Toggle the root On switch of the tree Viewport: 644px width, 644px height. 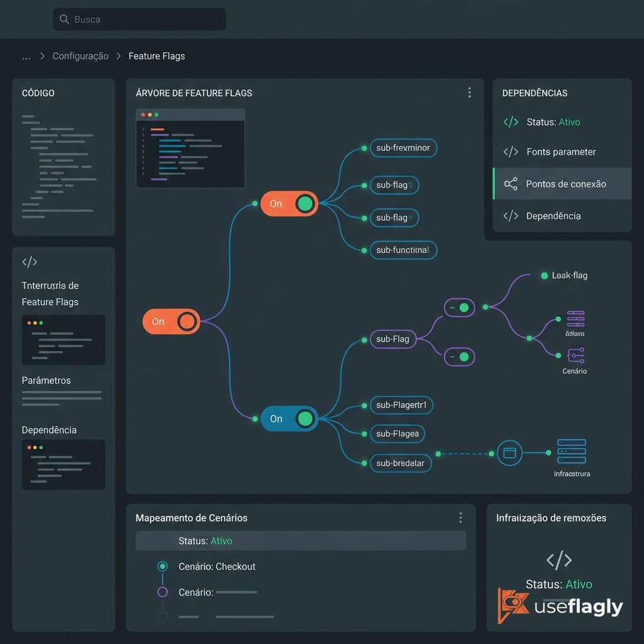pos(171,321)
